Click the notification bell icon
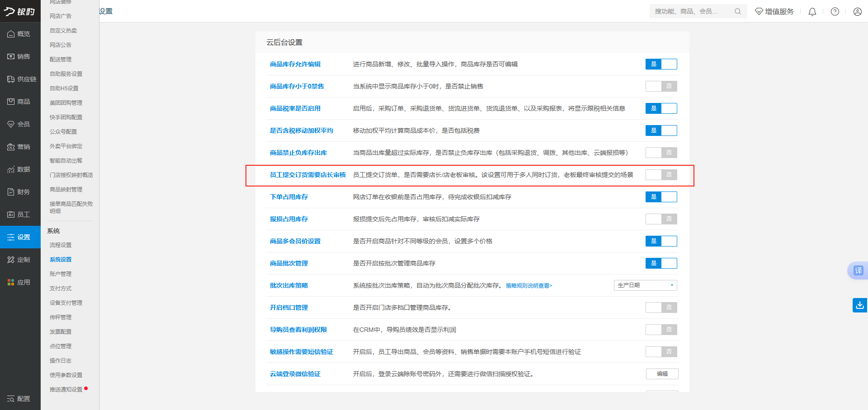 pyautogui.click(x=812, y=12)
